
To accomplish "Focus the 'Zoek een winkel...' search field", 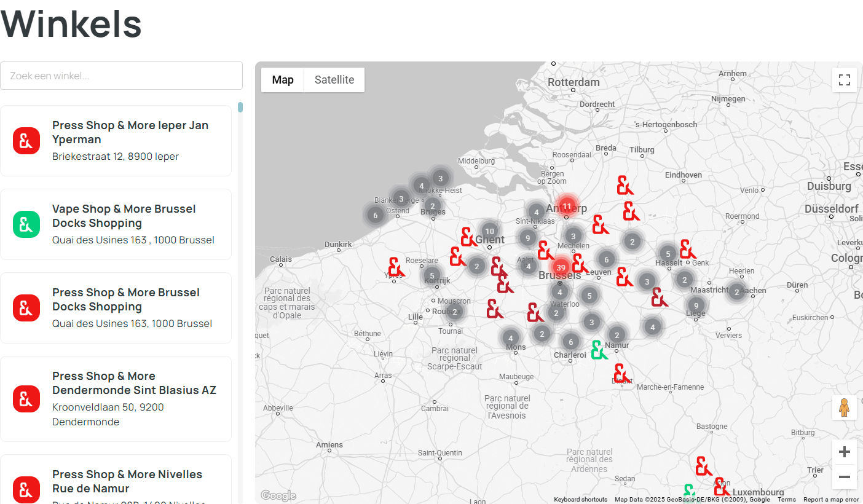I will (x=121, y=76).
